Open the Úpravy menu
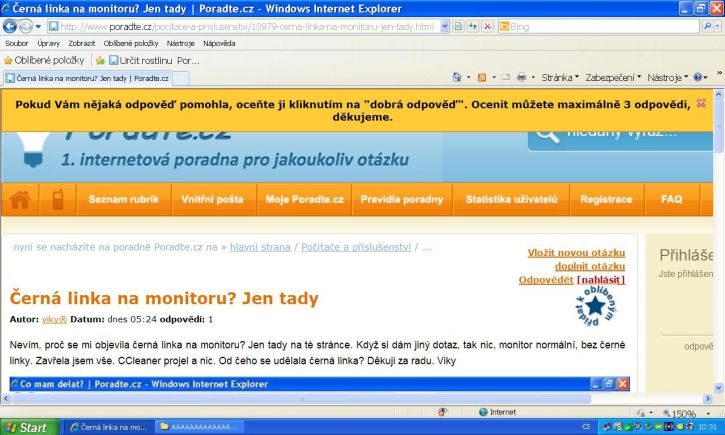This screenshot has width=725, height=435. click(49, 43)
